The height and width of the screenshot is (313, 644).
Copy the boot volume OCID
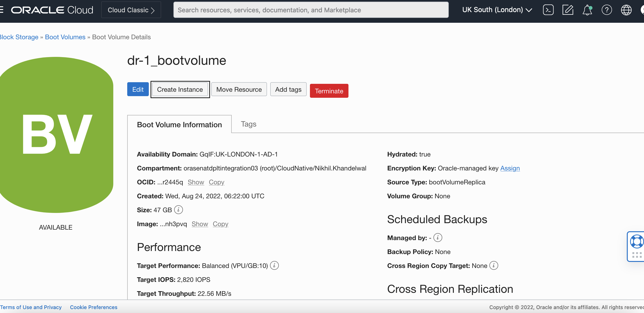217,182
